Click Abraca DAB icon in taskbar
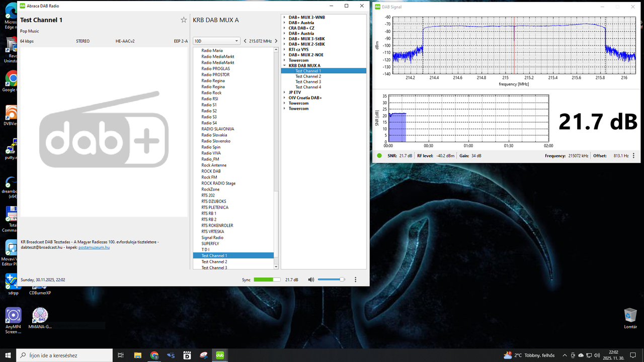This screenshot has width=644, height=362. 220,355
